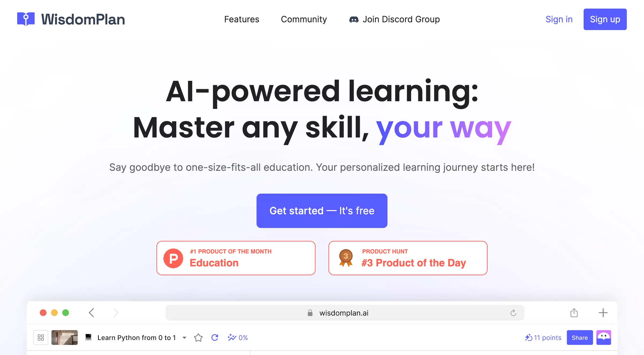
Task: Click the browser share/export icon
Action: [x=574, y=312]
